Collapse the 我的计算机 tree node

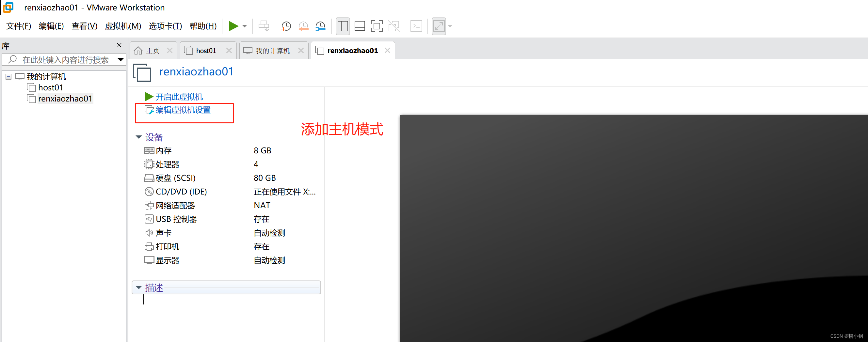click(8, 77)
